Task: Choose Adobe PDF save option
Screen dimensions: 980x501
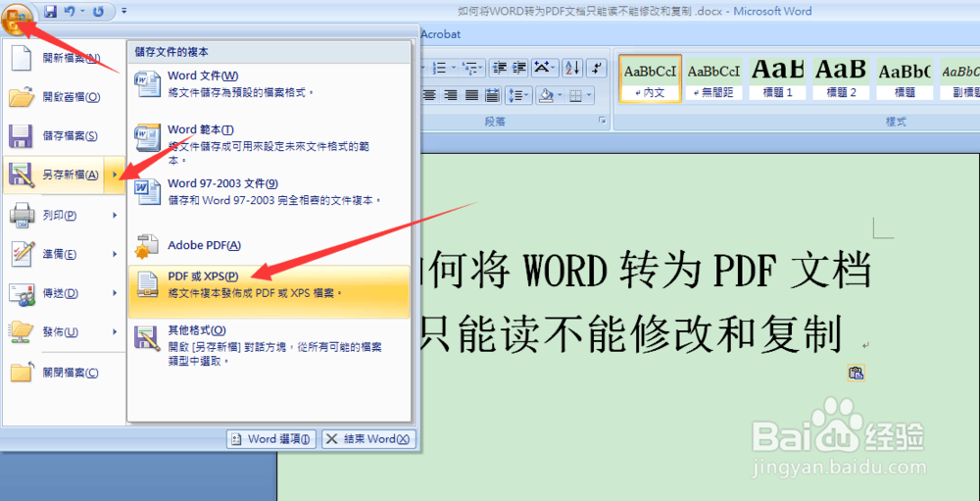Action: 269,246
